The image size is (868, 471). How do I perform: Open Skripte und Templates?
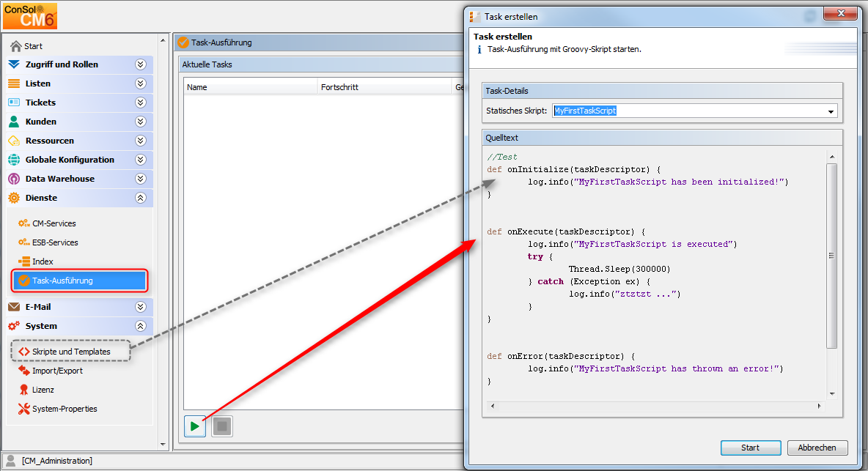pyautogui.click(x=70, y=352)
